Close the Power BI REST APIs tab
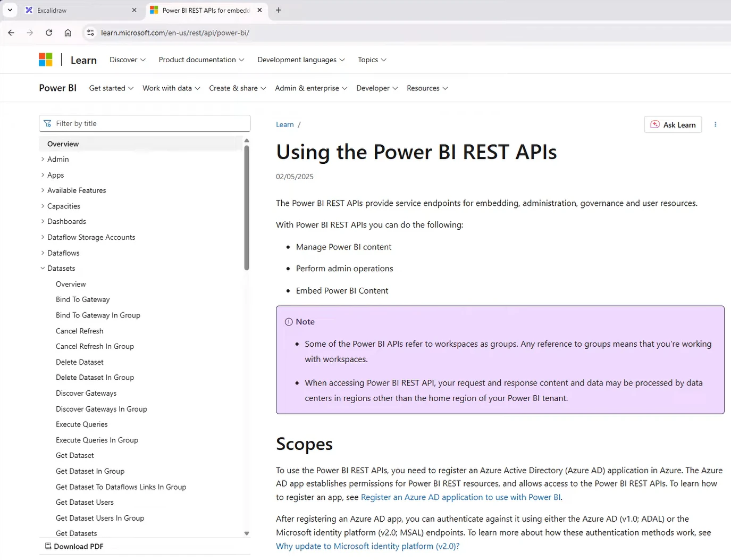 pos(259,10)
